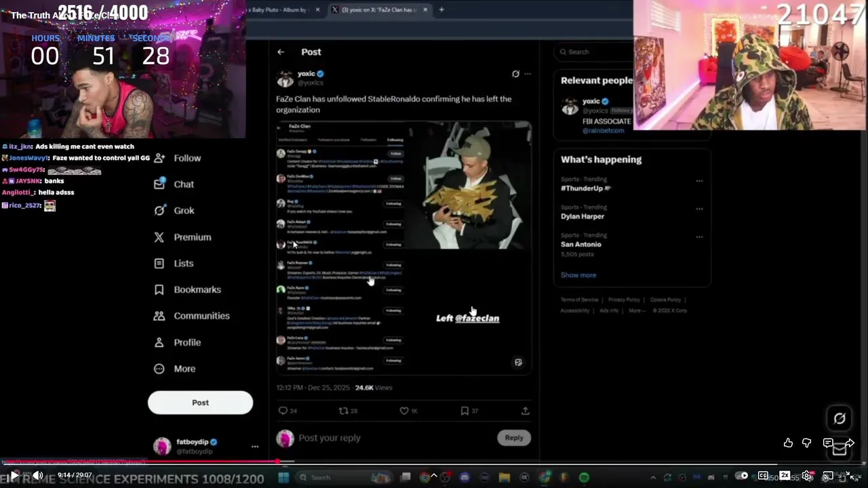Open Dylan Harper trending topic
The width and height of the screenshot is (868, 488).
(583, 216)
